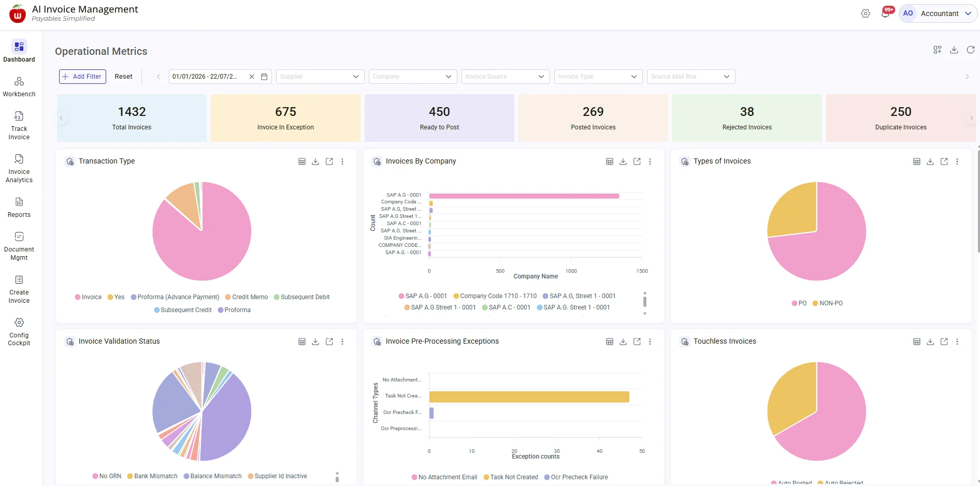Go to Workbench in the sidebar
The height and width of the screenshot is (486, 980).
pyautogui.click(x=19, y=87)
